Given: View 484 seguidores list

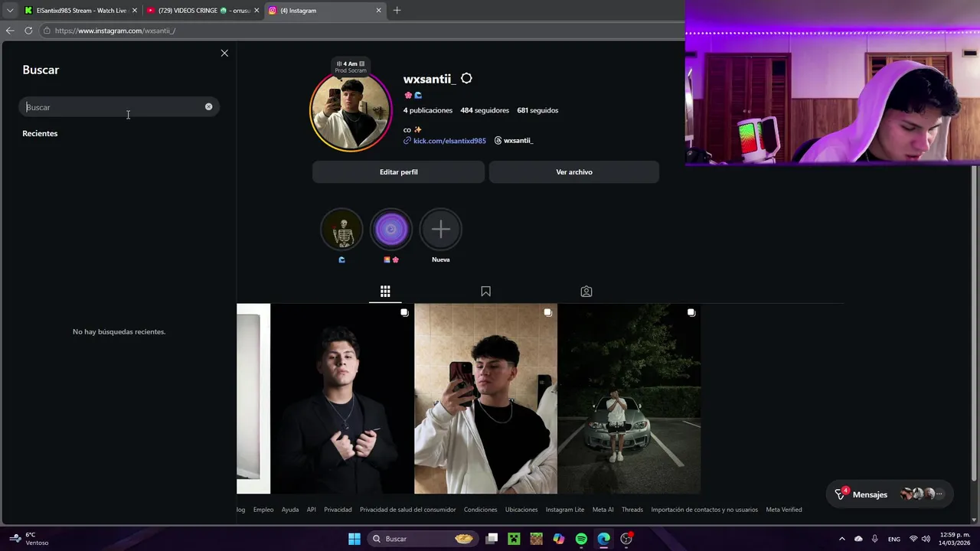Looking at the screenshot, I should point(485,110).
